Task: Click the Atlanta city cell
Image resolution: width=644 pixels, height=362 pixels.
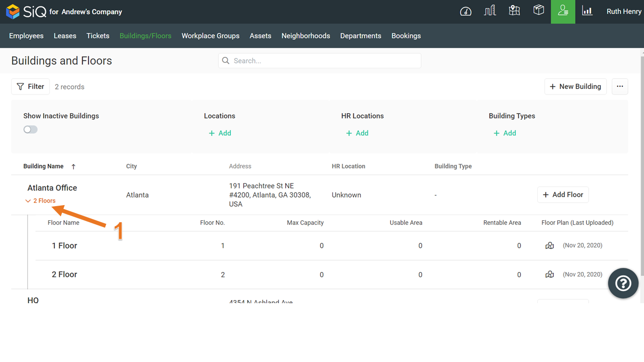Action: coord(137,195)
